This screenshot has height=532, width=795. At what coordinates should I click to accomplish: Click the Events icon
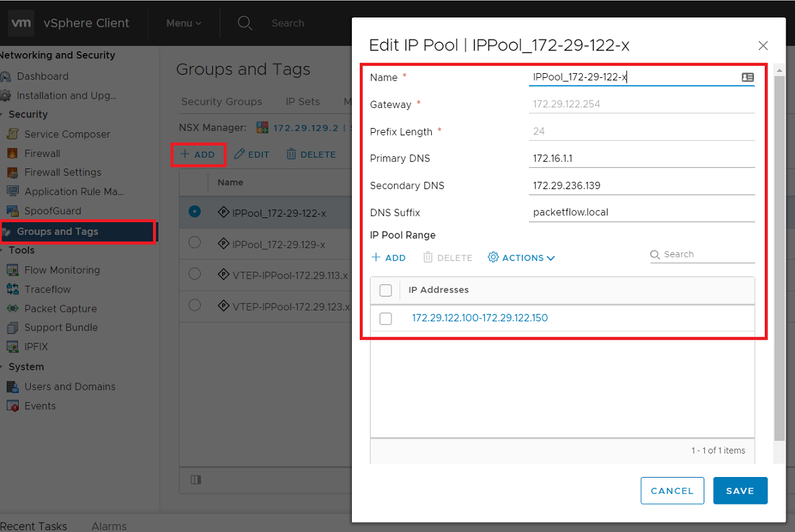(13, 406)
